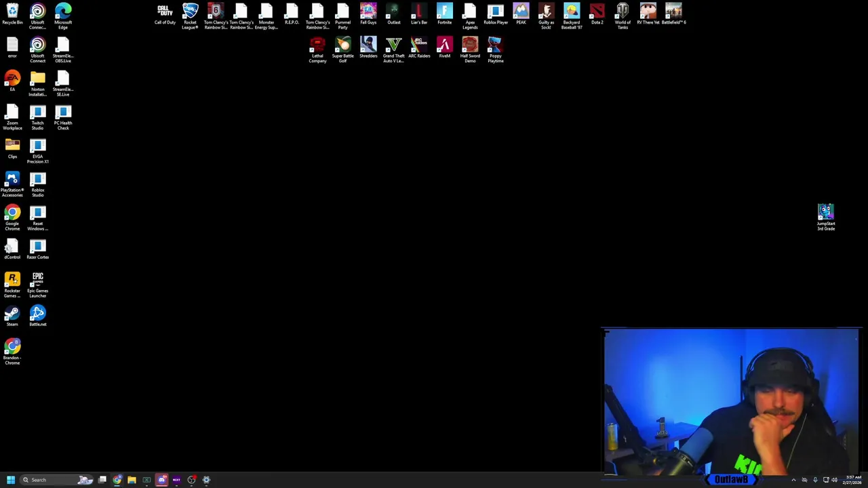Open the Recycle Bin desktop icon
The width and height of the screenshot is (868, 488).
(x=12, y=15)
